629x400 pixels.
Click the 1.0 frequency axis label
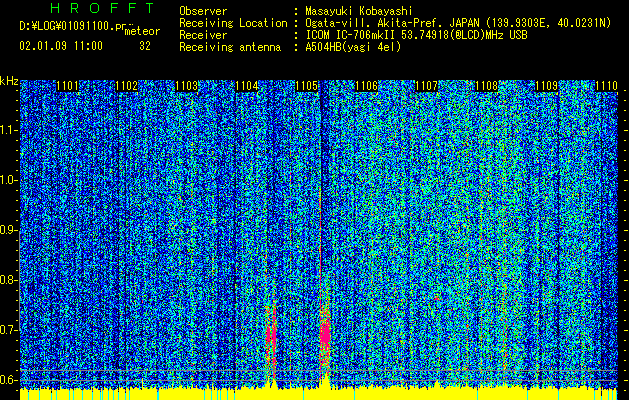[8, 180]
